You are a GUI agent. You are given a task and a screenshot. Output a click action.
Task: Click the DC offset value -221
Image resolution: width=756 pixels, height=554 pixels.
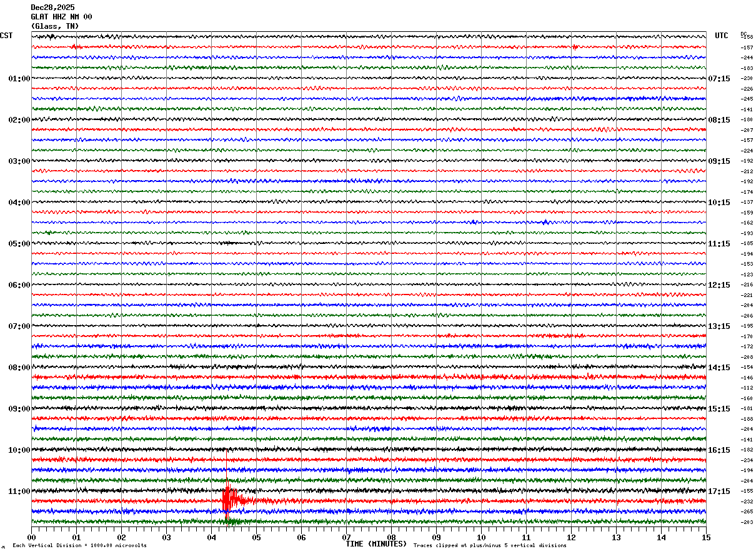click(747, 295)
